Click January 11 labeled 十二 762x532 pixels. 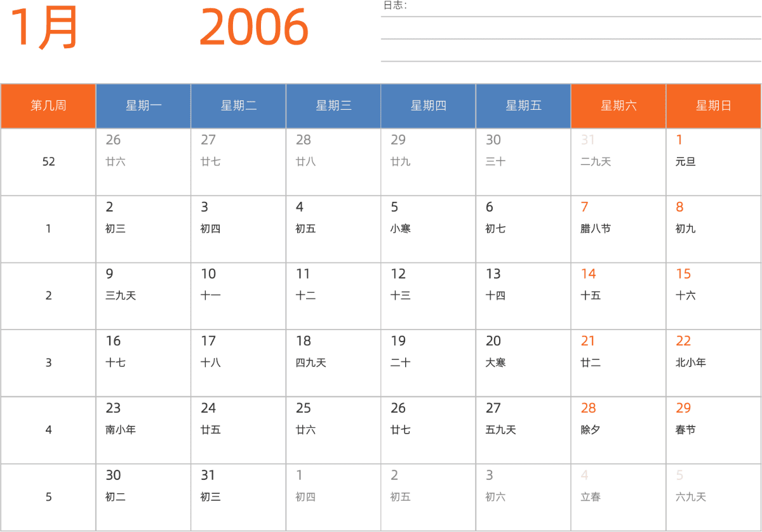333,296
